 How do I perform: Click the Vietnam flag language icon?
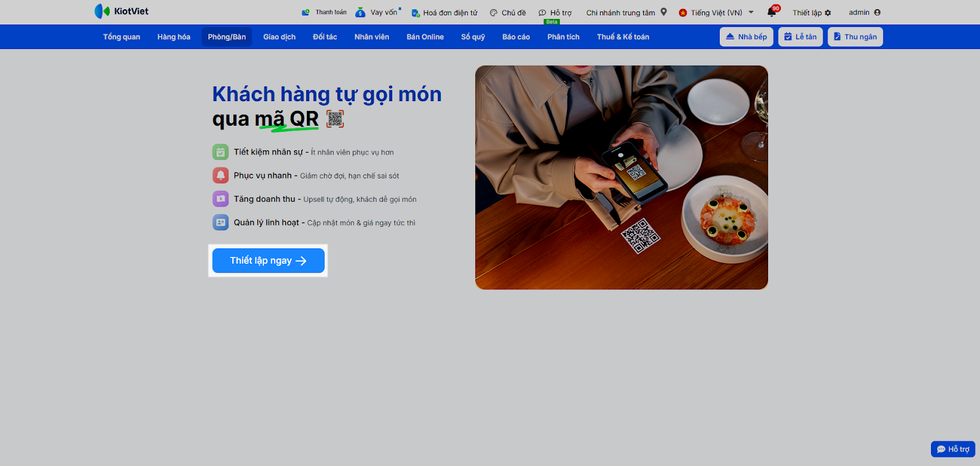[683, 13]
